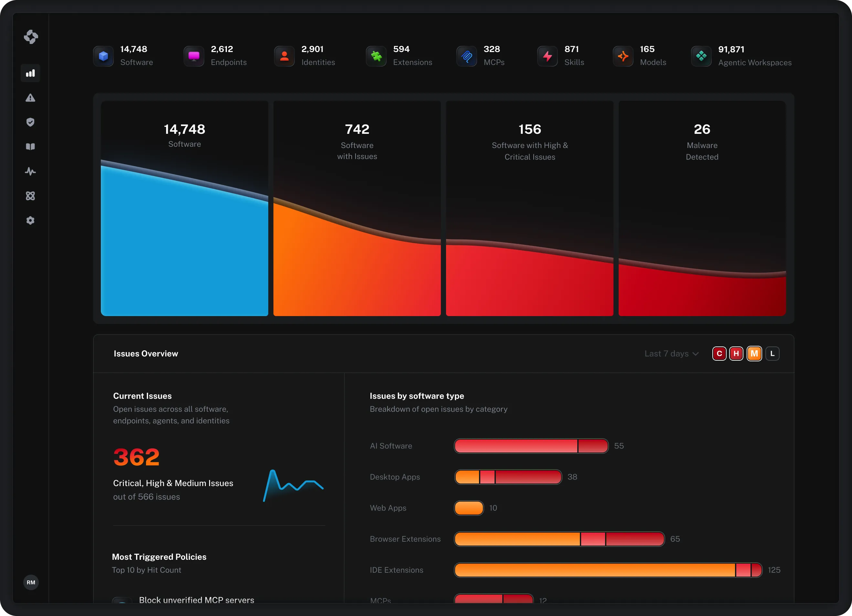Open the alerts warning triangle sidebar icon
The width and height of the screenshot is (852, 616).
pyautogui.click(x=30, y=98)
